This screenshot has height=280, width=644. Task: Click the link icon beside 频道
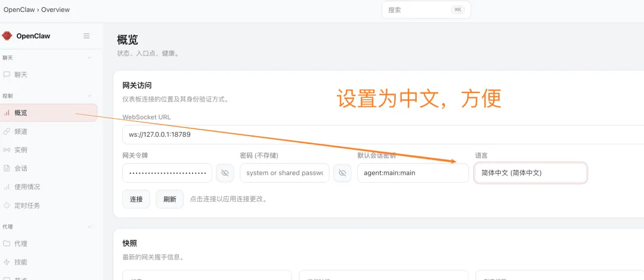(x=7, y=131)
